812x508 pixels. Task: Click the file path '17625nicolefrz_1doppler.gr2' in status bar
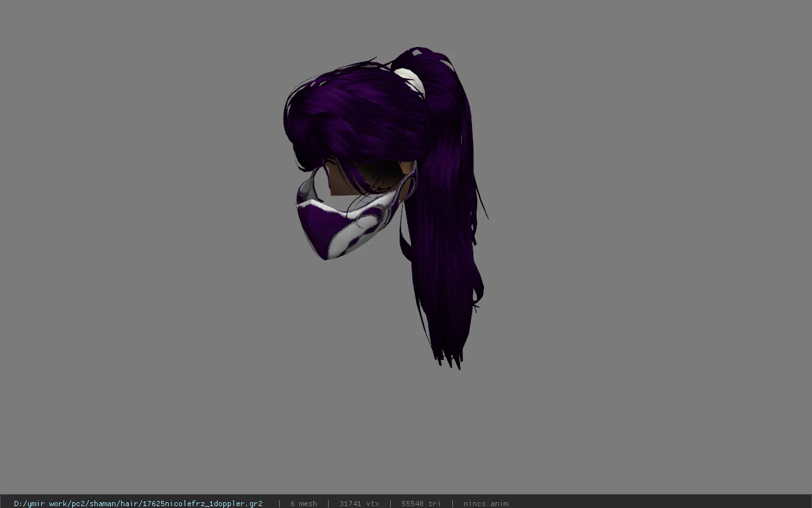(x=138, y=504)
